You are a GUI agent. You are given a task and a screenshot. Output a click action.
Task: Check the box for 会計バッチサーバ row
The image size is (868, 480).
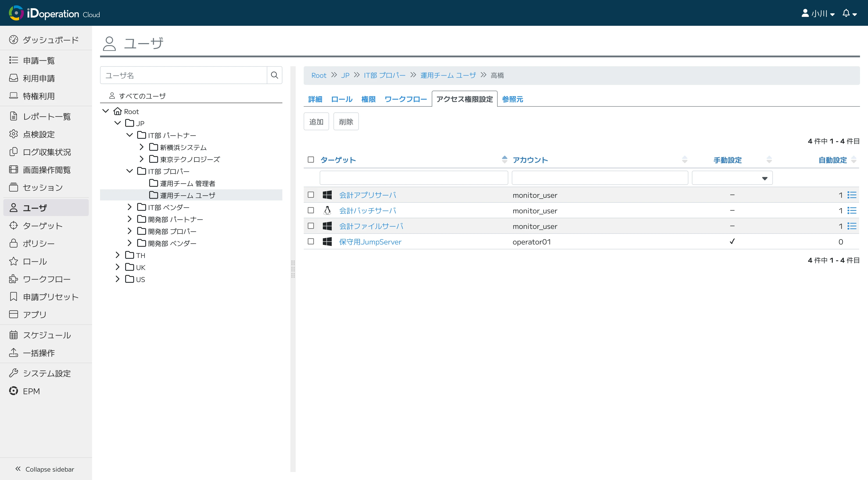click(x=311, y=210)
